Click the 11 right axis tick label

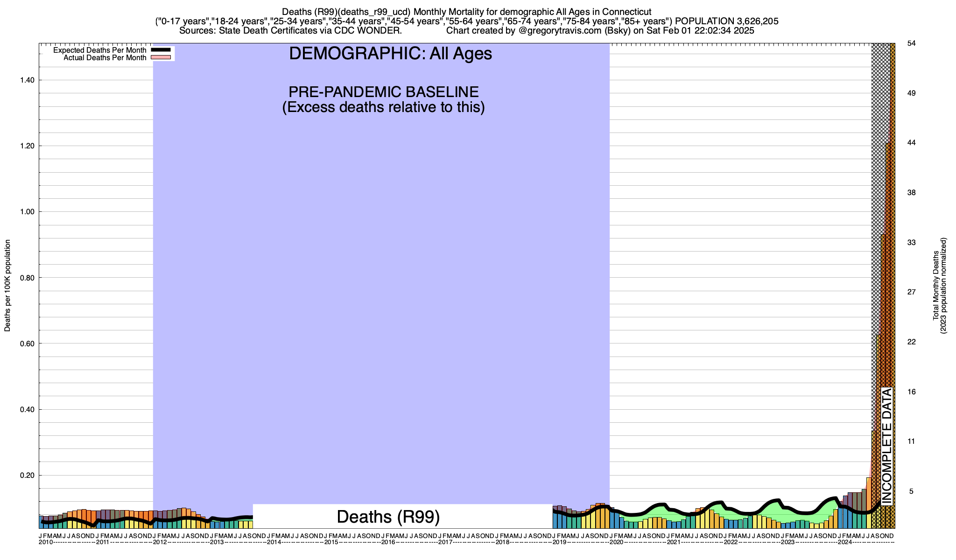point(911,441)
